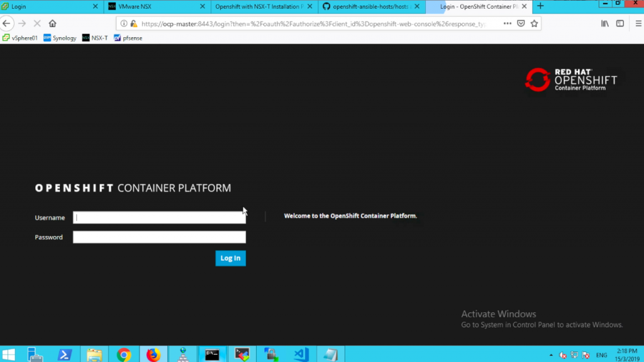644x362 pixels.
Task: Toggle the Firefox sidebar view
Action: point(620,23)
